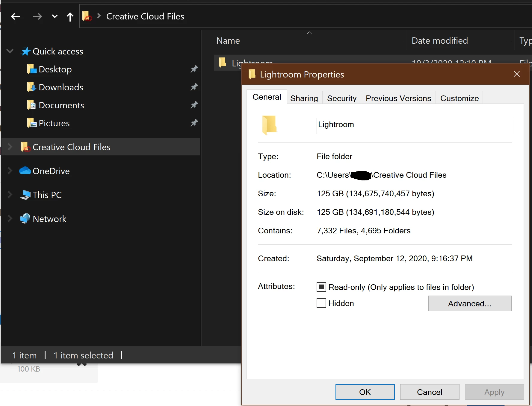The image size is (532, 406).
Task: Expand the OneDrive tree node
Action: [x=10, y=171]
